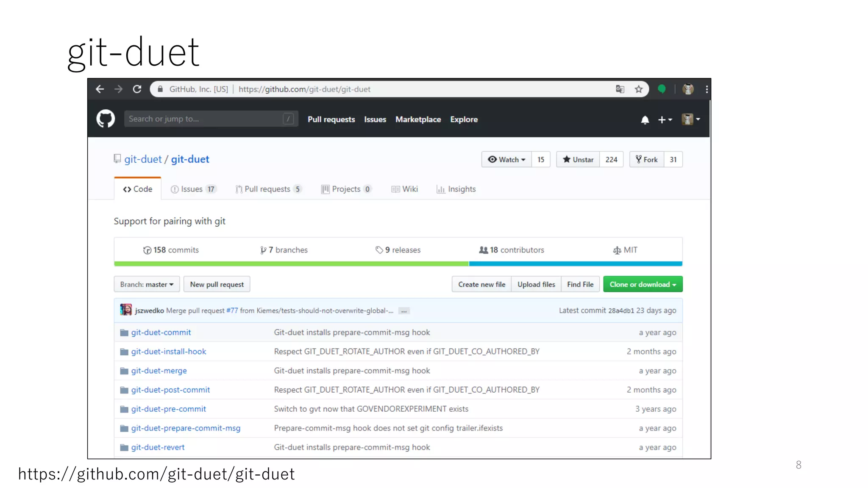Viewport: 868px width, 488px height.
Task: Switch to the Issues tab
Action: click(x=193, y=189)
